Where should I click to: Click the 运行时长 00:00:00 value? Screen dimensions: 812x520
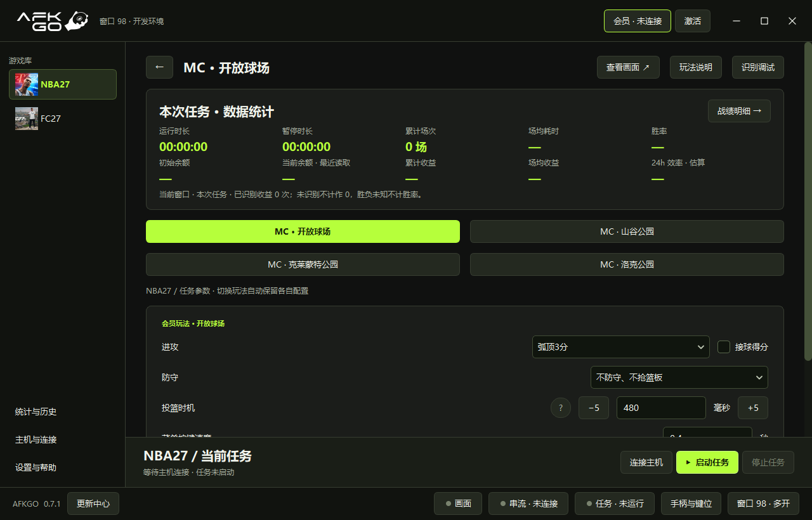(x=183, y=147)
